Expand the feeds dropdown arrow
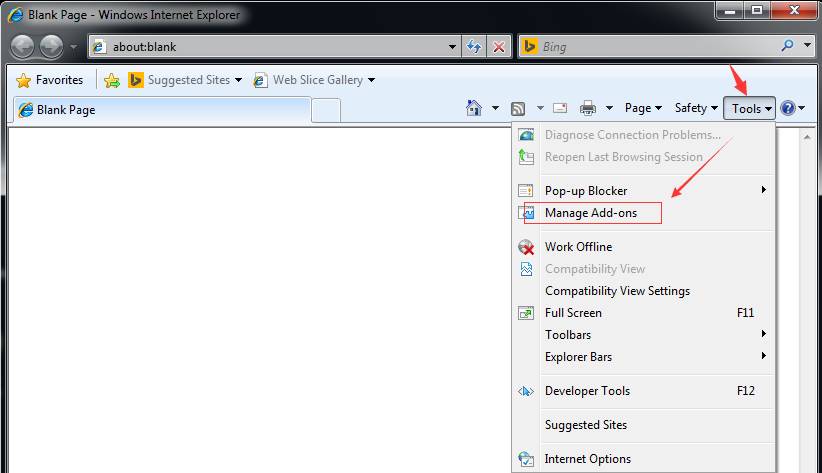This screenshot has width=822, height=473. point(540,109)
